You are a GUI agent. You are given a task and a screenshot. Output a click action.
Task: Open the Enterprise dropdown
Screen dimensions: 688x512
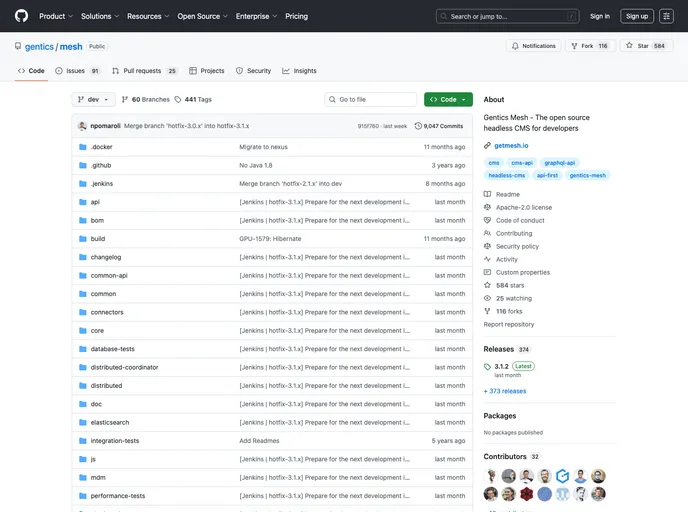click(x=256, y=16)
